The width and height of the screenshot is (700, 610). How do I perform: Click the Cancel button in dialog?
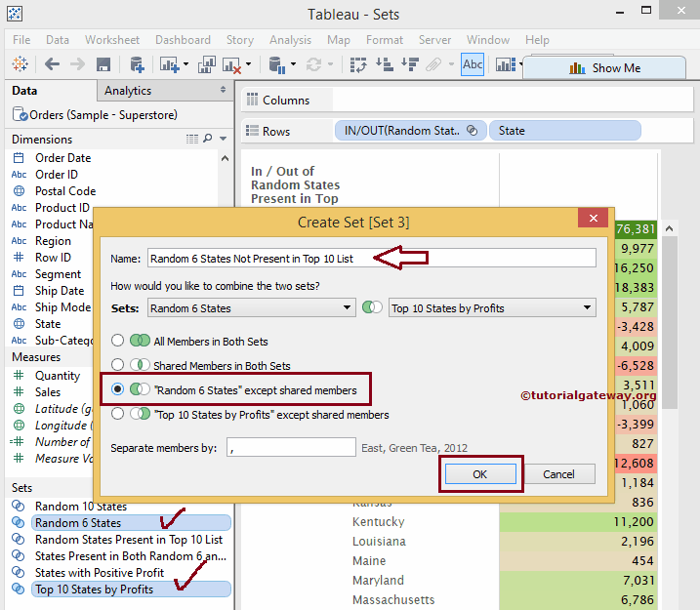[x=558, y=474]
